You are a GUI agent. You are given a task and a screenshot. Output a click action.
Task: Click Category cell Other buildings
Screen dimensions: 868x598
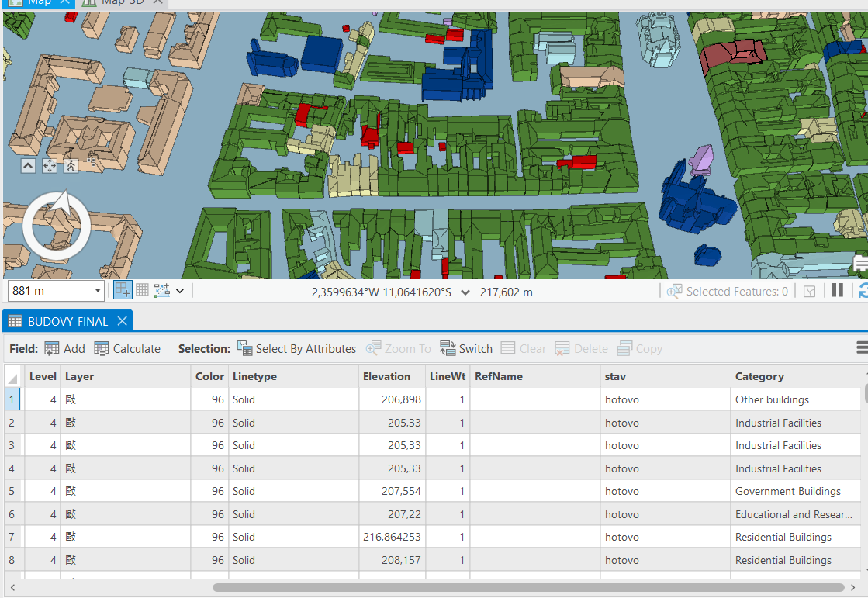tap(796, 399)
